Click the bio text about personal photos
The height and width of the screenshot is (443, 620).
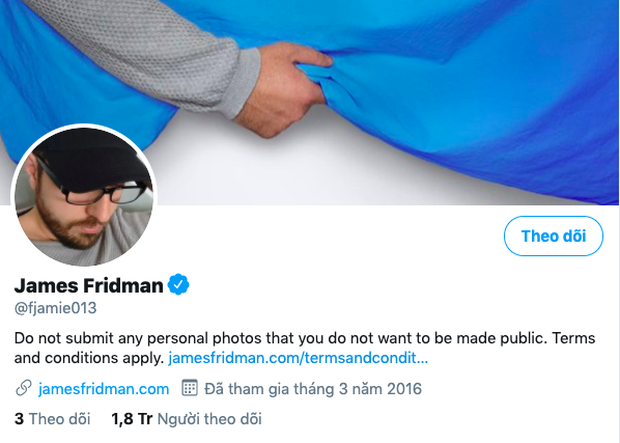coord(250,338)
